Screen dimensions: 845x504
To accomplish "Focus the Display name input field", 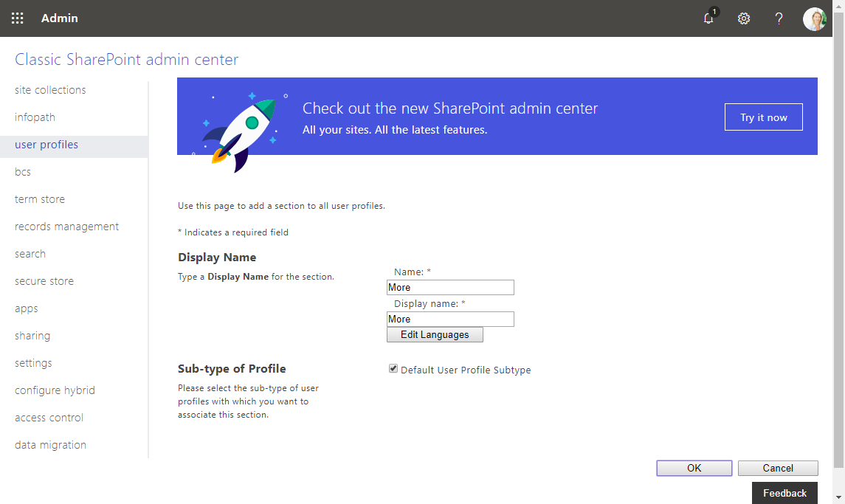I will (x=450, y=319).
